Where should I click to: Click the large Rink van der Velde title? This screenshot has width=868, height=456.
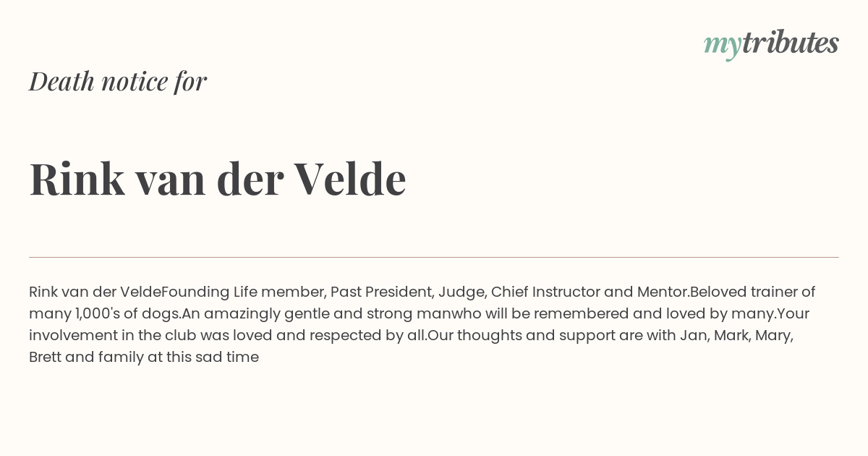(x=218, y=179)
